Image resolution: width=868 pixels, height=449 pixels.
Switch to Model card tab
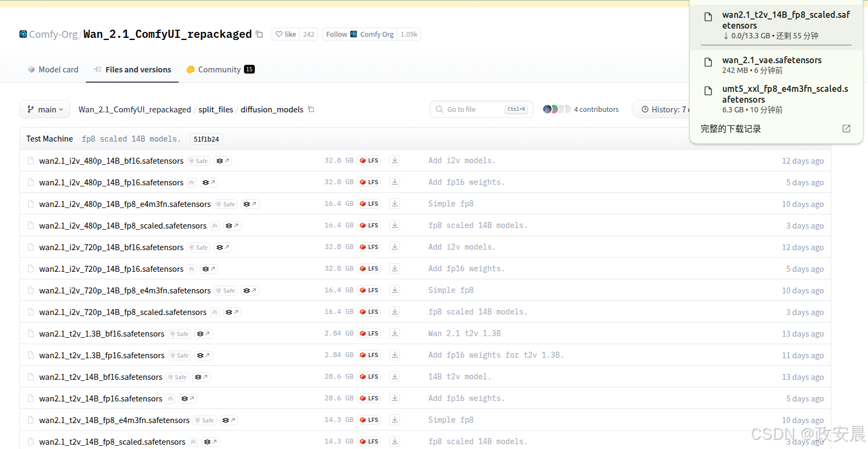(x=53, y=69)
